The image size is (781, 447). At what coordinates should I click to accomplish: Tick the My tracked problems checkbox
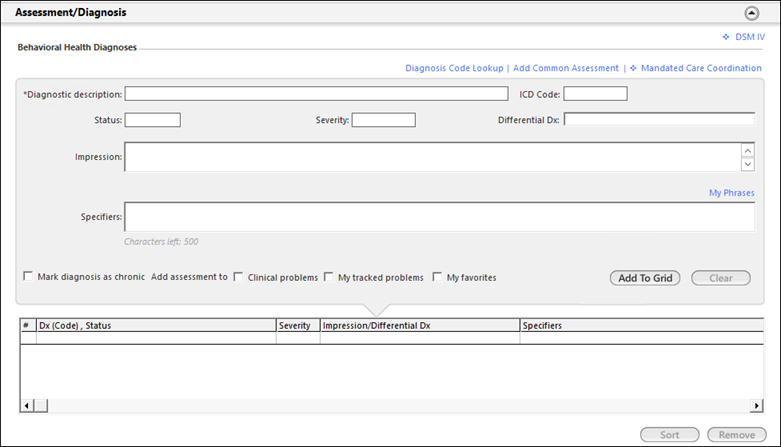328,277
